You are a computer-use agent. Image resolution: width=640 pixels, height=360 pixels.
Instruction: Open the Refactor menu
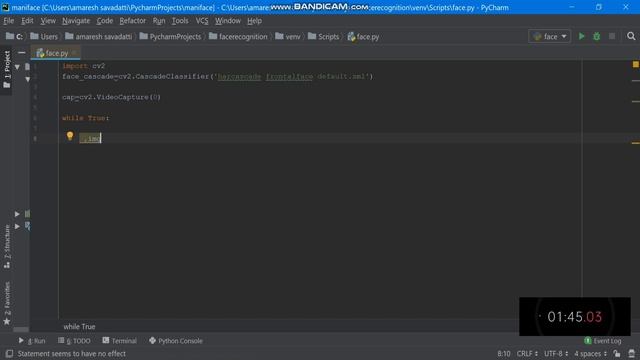pyautogui.click(x=132, y=21)
